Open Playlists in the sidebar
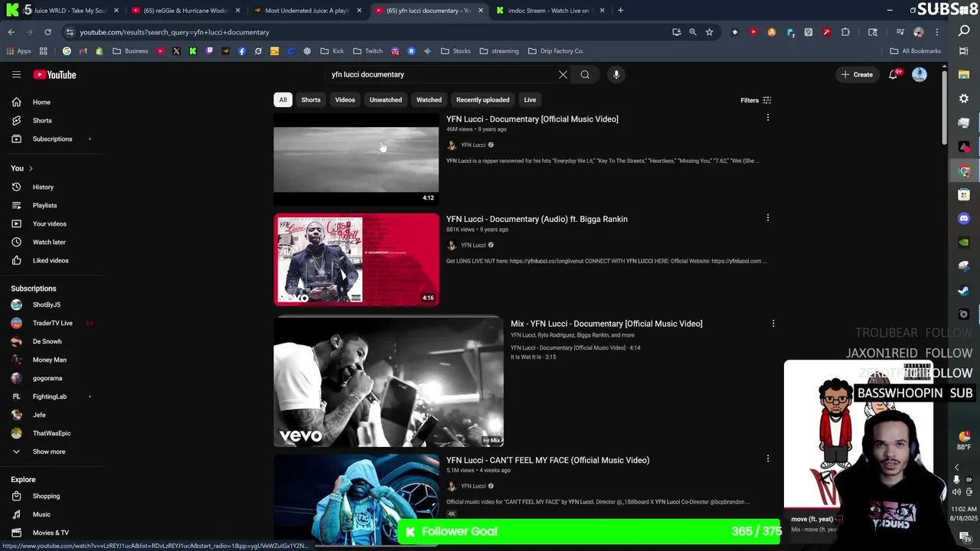This screenshot has width=980, height=551. click(44, 205)
